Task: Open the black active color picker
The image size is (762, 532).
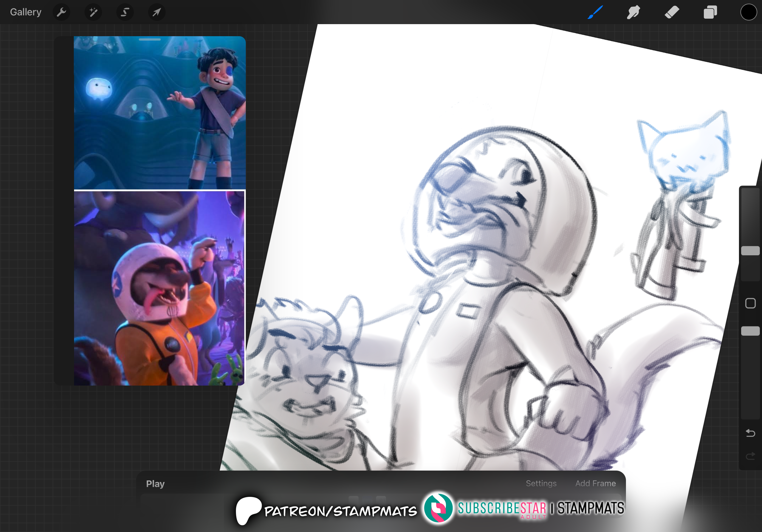Action: click(748, 12)
